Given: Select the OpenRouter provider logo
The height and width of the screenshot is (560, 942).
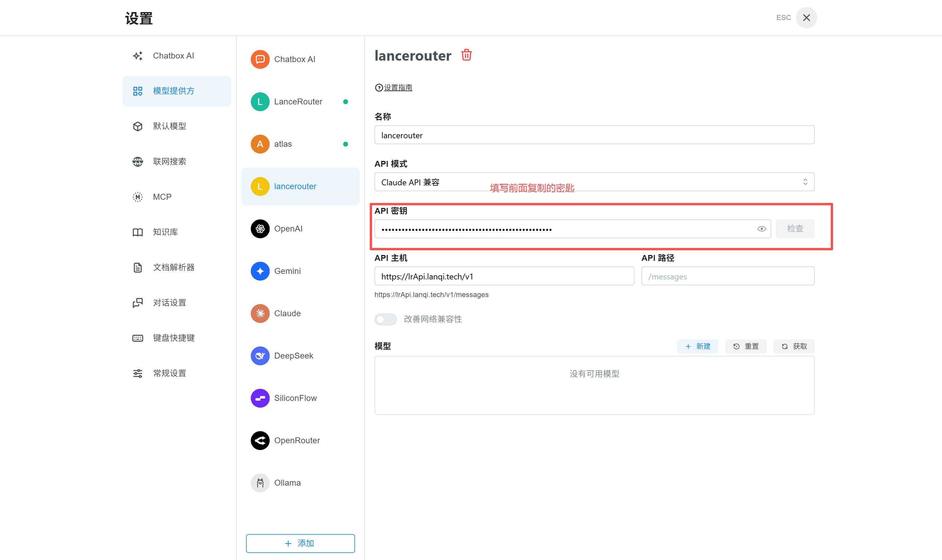Looking at the screenshot, I should point(260,440).
